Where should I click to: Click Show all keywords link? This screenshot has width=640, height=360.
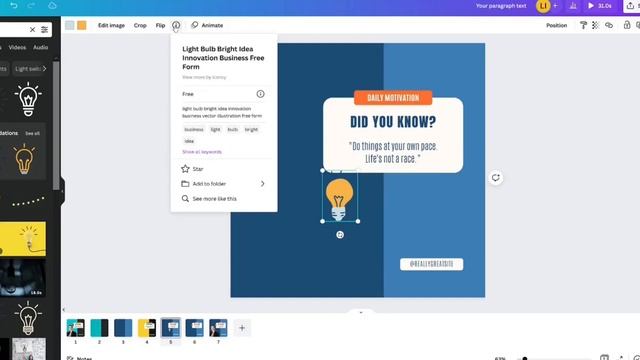click(x=202, y=152)
